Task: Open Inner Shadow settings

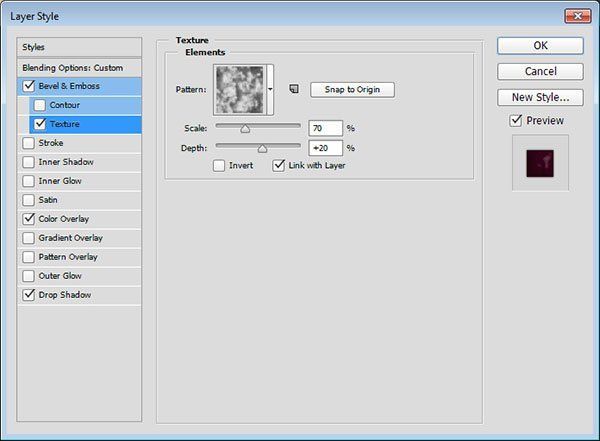Action: coord(79,162)
